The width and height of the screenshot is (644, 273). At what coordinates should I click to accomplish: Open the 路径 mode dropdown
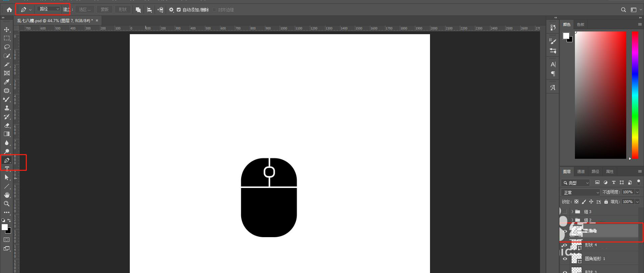[49, 9]
